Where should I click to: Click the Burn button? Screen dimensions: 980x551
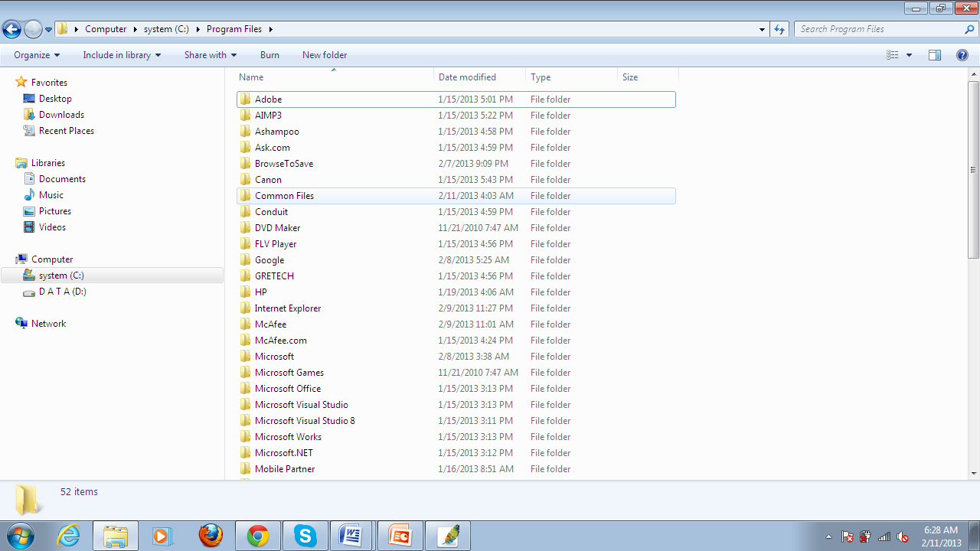click(269, 55)
